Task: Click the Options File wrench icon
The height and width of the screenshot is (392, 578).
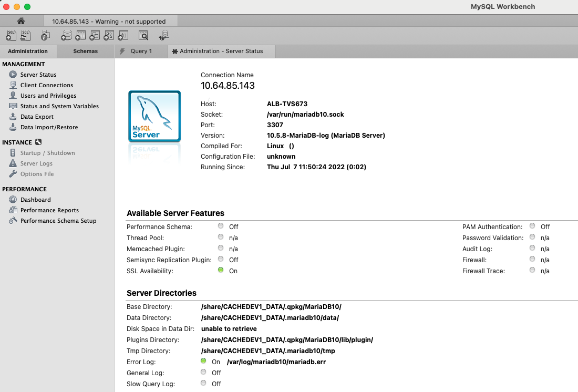Action: [13, 174]
